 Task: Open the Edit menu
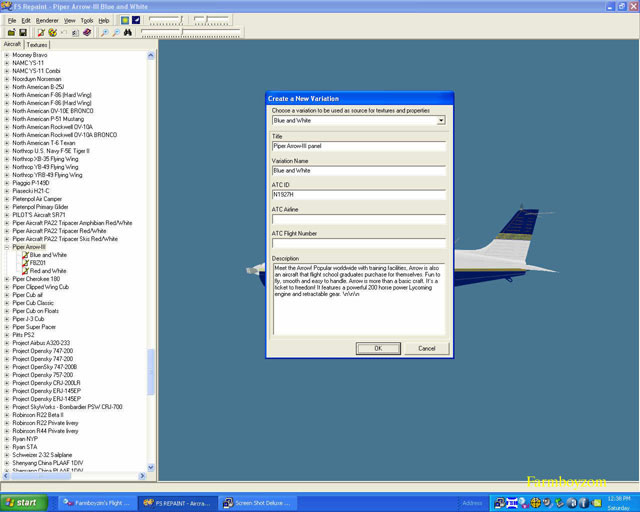tap(26, 20)
